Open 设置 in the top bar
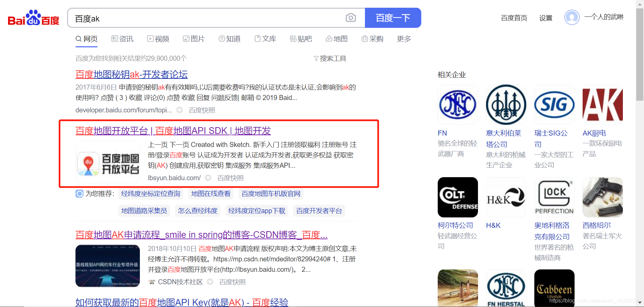644x307 pixels. (546, 18)
